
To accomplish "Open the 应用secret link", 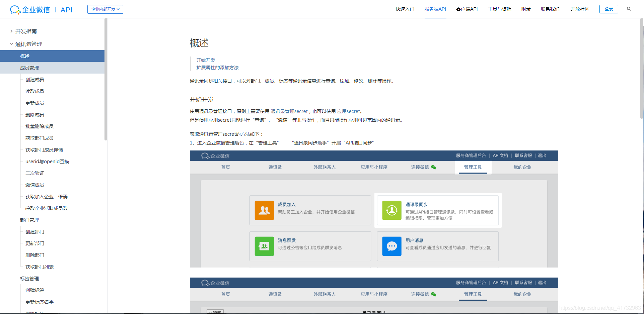I will pyautogui.click(x=348, y=111).
